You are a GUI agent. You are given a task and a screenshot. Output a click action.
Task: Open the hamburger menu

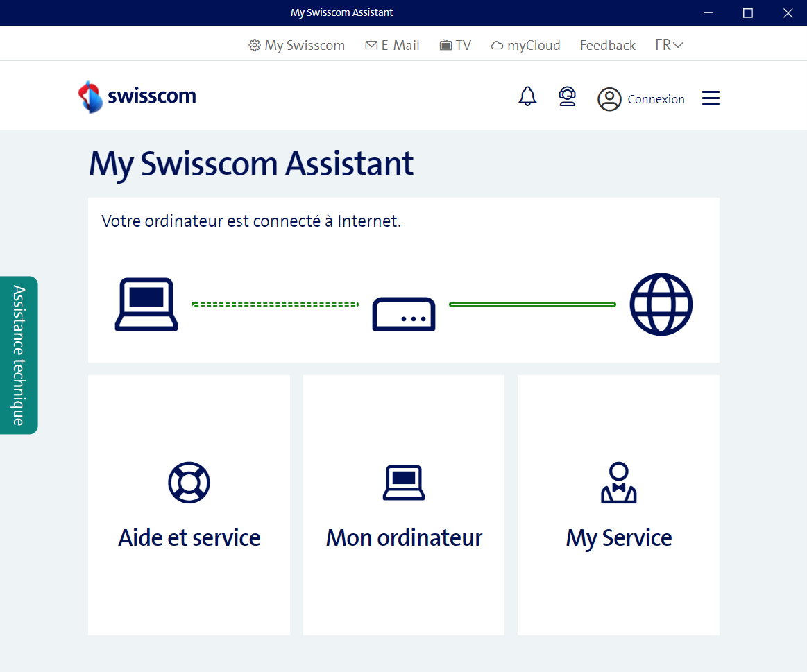tap(710, 98)
